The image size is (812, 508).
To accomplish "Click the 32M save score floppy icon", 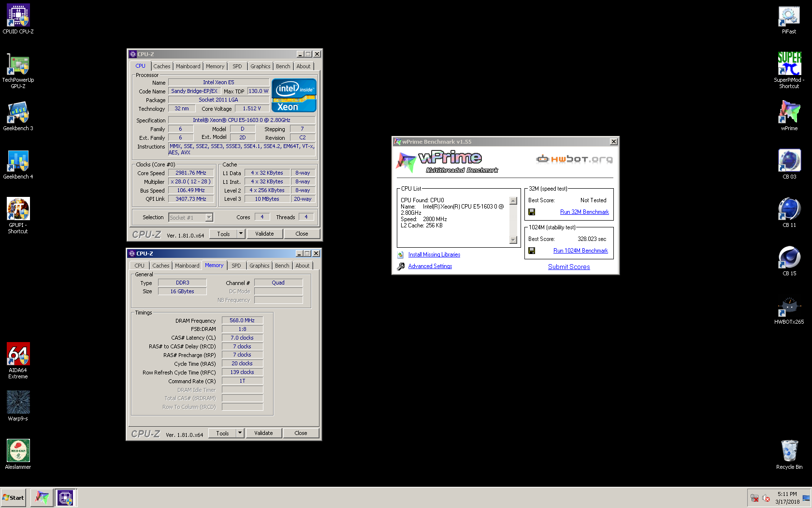I will click(532, 212).
